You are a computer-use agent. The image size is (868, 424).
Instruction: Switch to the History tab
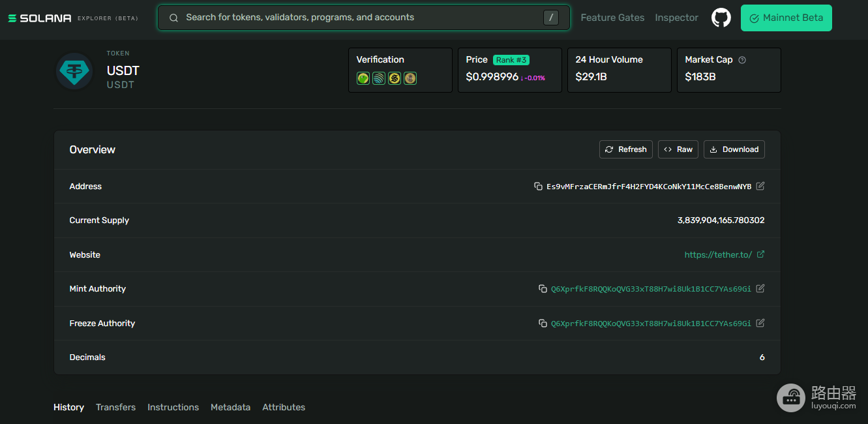(68, 407)
